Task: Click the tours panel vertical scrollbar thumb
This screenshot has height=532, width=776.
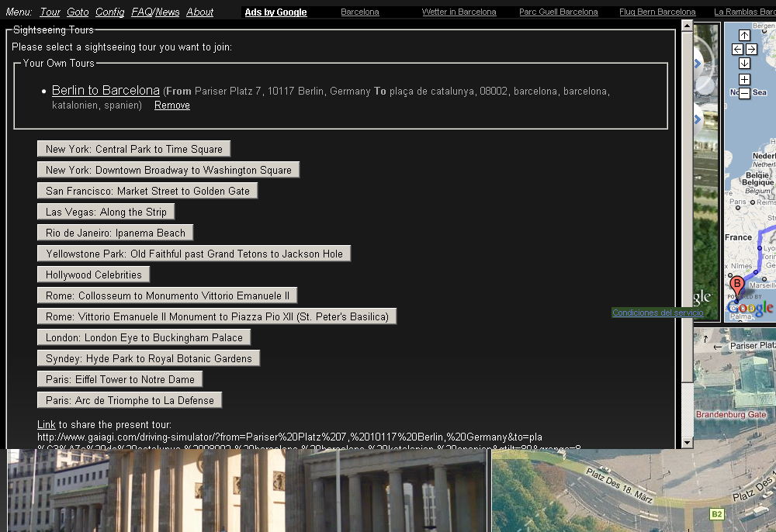Action: coord(687,206)
